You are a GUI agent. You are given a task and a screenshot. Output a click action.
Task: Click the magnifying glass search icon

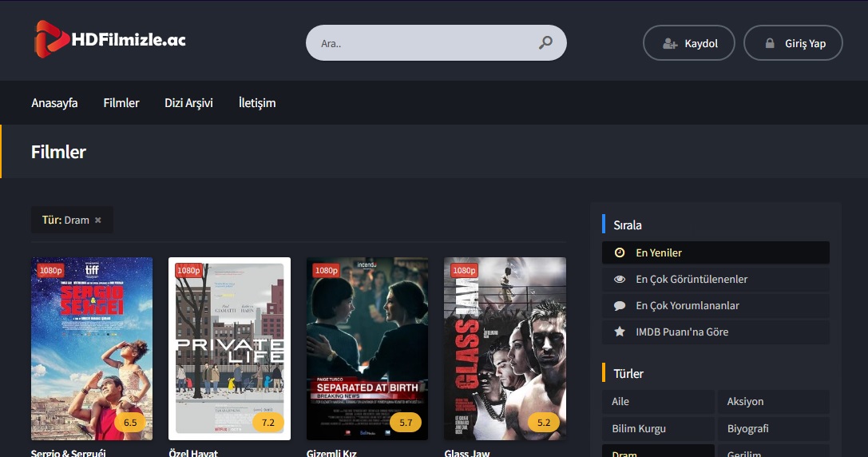tap(545, 43)
